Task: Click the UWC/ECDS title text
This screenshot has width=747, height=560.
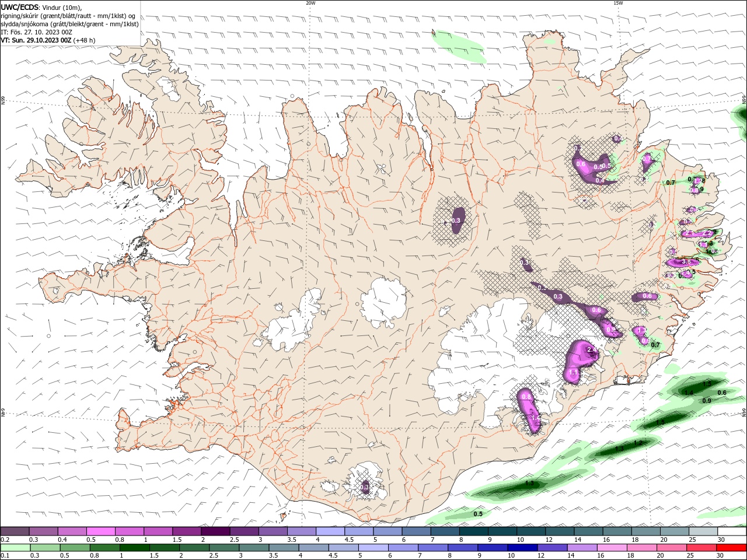Action: click(20, 6)
